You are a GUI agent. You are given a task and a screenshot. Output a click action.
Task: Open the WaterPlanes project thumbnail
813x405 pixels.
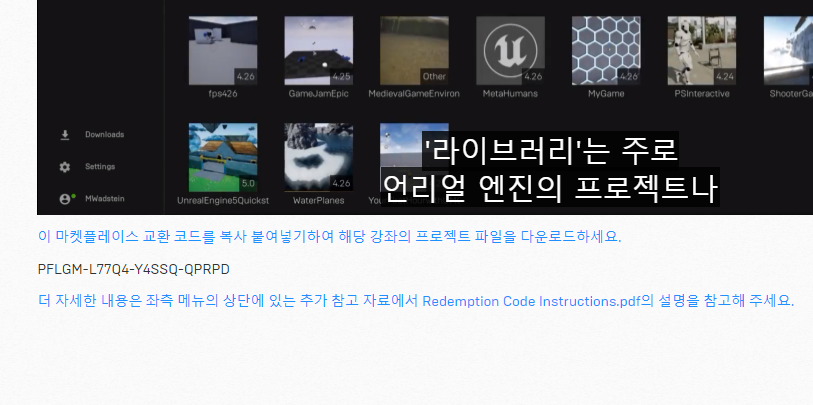[x=318, y=158]
